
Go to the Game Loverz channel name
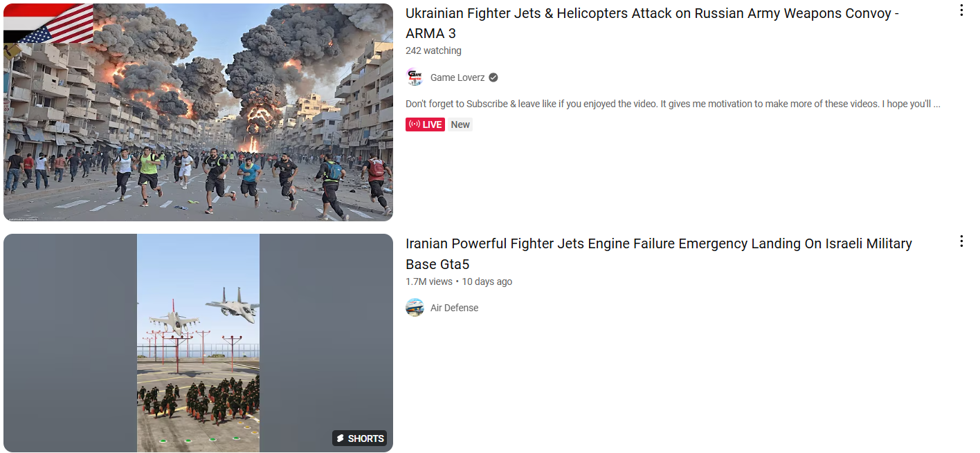pyautogui.click(x=457, y=77)
